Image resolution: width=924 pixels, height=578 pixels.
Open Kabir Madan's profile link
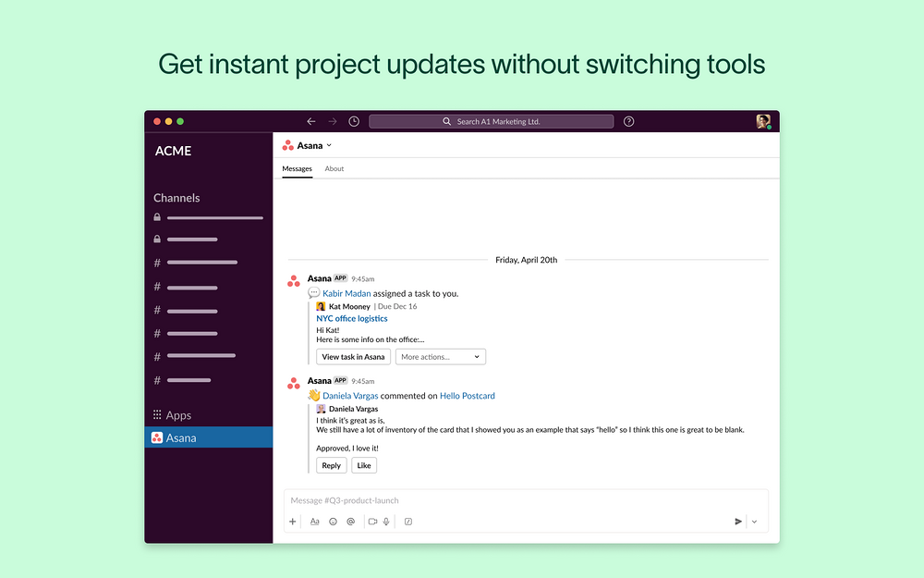tap(346, 294)
